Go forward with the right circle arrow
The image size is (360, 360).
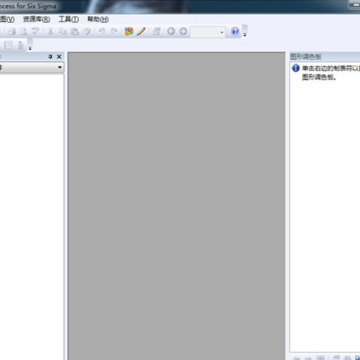tap(183, 32)
